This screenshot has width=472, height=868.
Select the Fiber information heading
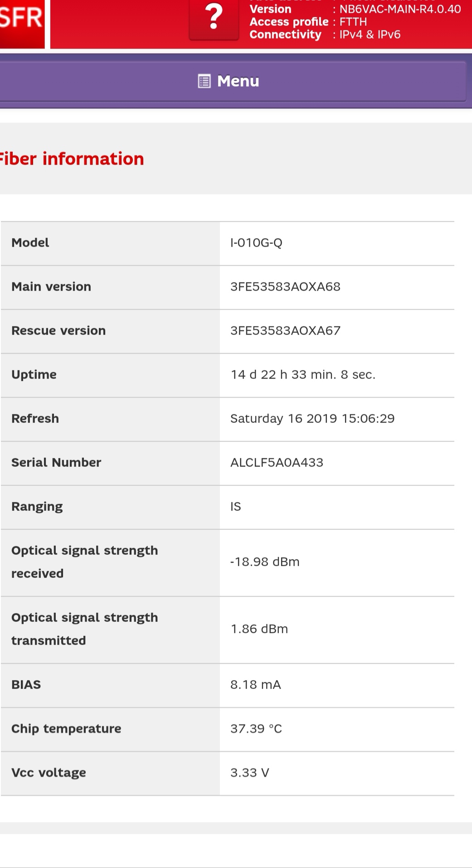(x=72, y=159)
